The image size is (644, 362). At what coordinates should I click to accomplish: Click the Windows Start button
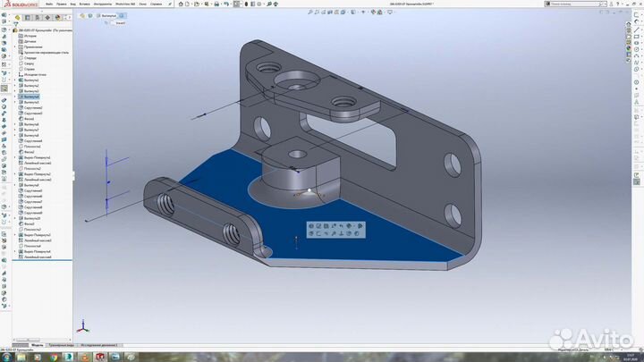7,356
